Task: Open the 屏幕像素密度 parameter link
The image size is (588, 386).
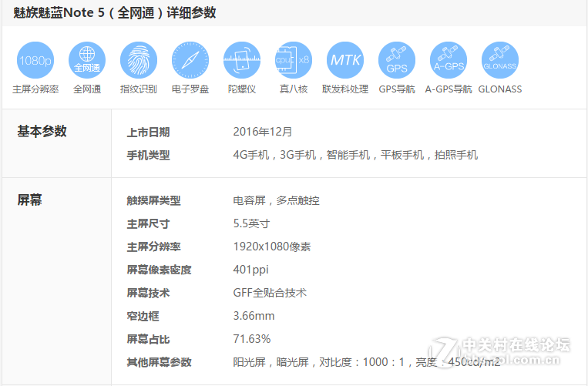Action: point(159,270)
